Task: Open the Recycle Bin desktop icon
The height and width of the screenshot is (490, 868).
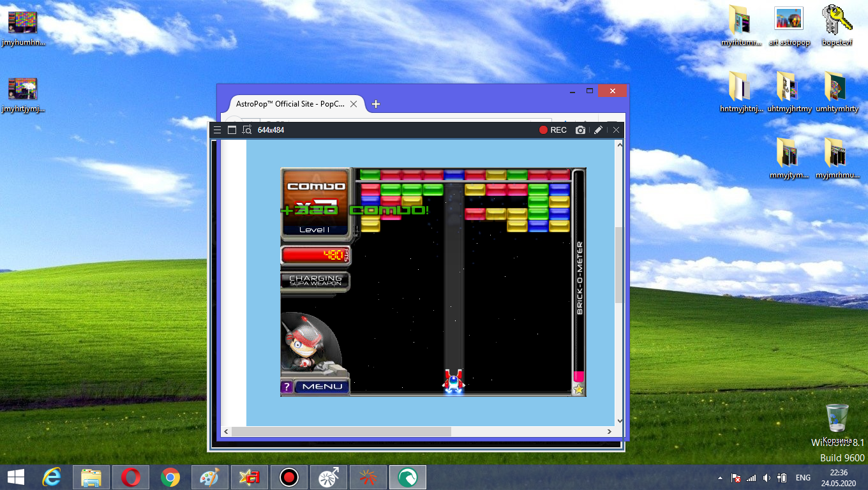Action: 837,424
